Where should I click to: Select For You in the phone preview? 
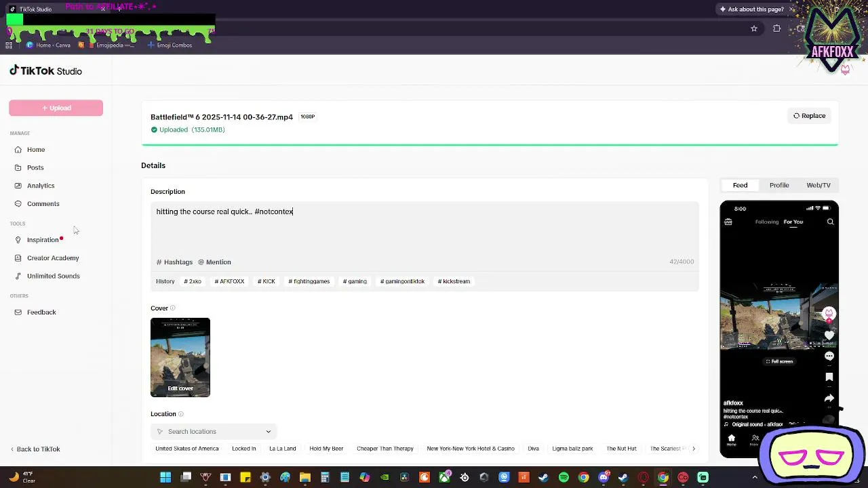(793, 222)
